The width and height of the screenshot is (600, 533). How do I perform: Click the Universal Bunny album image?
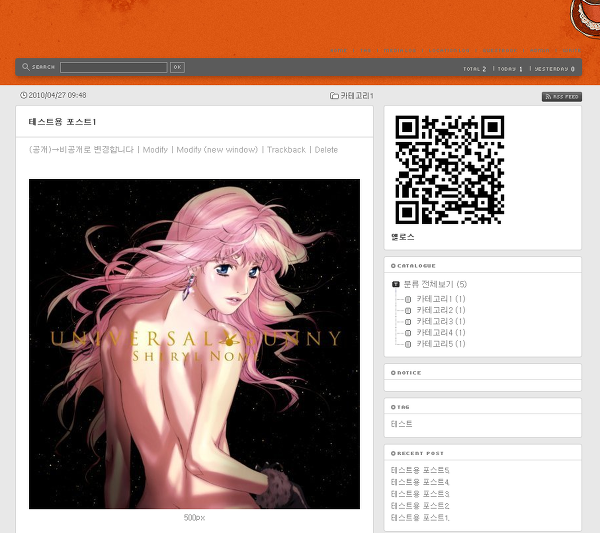click(x=194, y=344)
